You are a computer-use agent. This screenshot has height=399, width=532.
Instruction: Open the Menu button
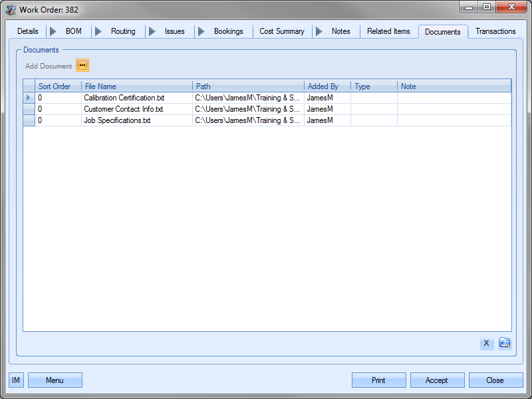(x=55, y=380)
